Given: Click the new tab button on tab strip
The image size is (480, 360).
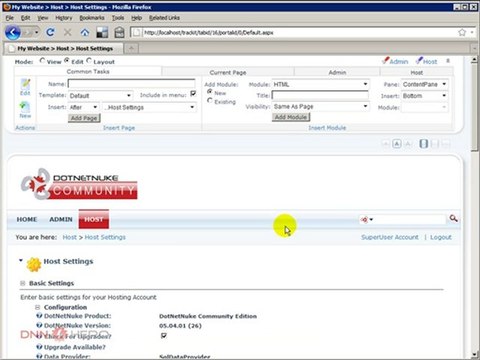Looking at the screenshot, I should (x=131, y=48).
